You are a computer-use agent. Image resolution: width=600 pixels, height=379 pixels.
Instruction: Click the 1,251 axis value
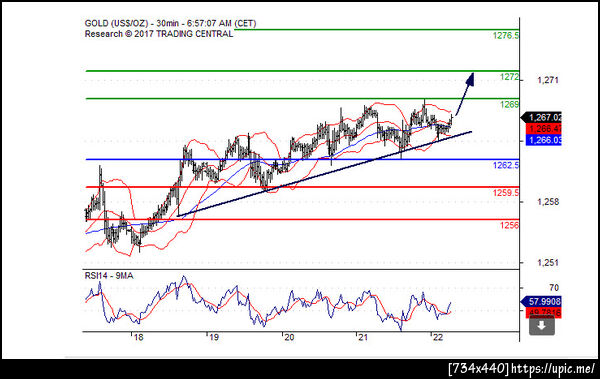[548, 263]
